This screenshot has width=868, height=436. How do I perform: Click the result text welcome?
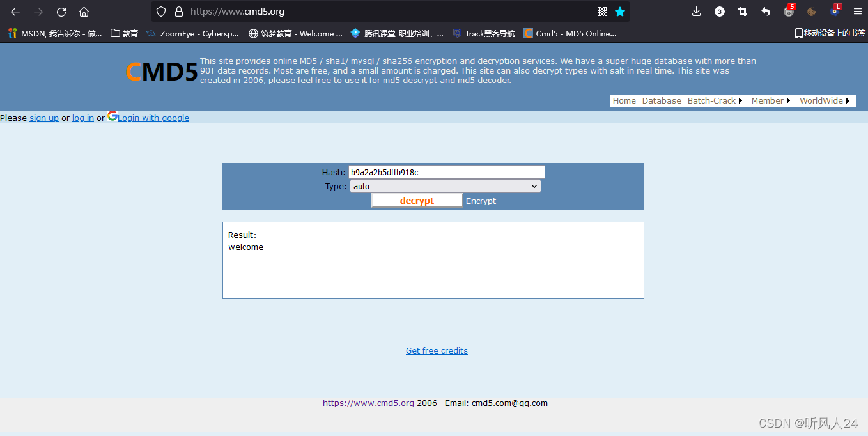point(245,247)
